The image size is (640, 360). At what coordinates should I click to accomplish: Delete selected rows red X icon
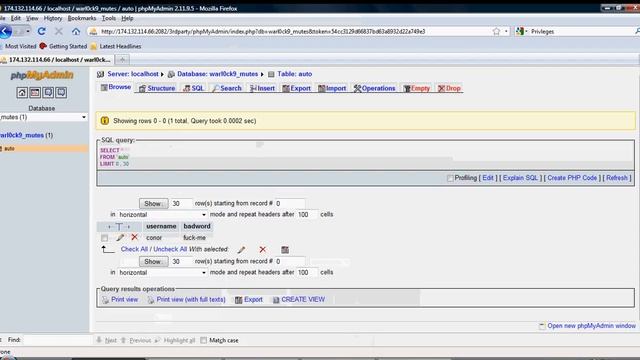(x=262, y=249)
